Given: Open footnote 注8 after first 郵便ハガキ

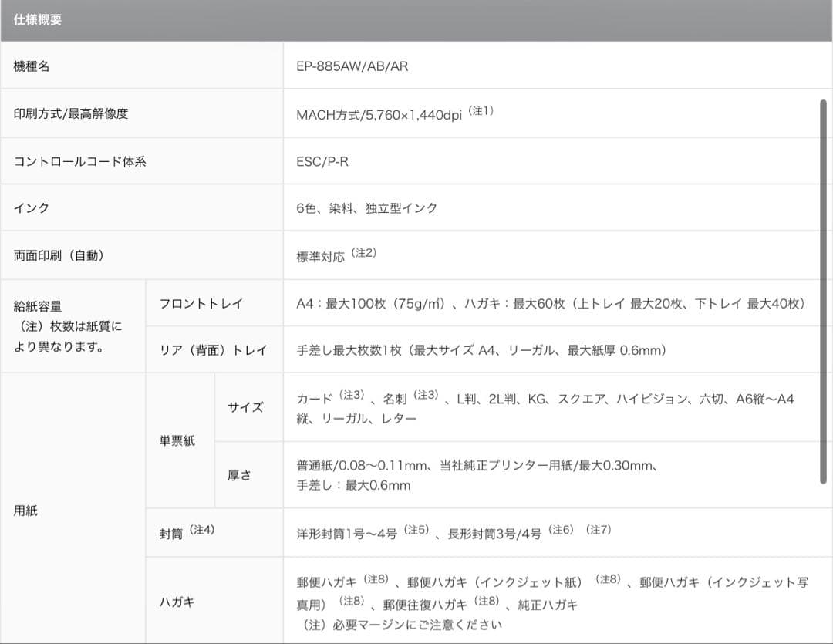Looking at the screenshot, I should tap(376, 578).
